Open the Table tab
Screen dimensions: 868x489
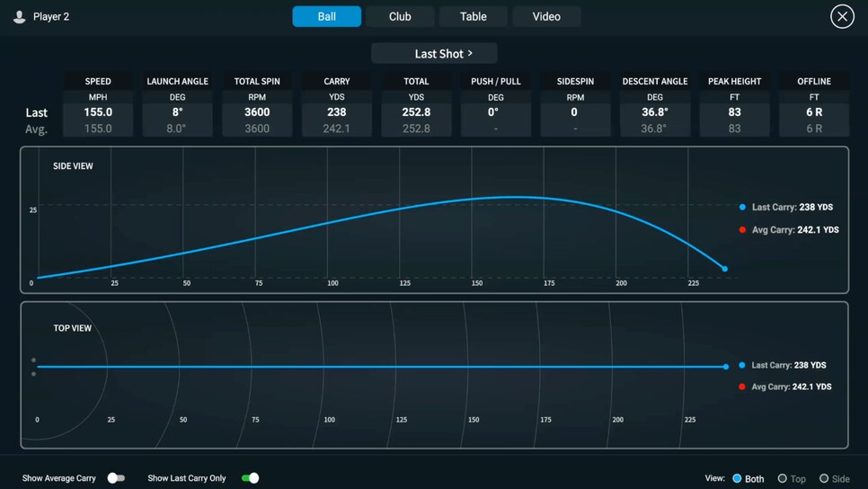tap(474, 16)
